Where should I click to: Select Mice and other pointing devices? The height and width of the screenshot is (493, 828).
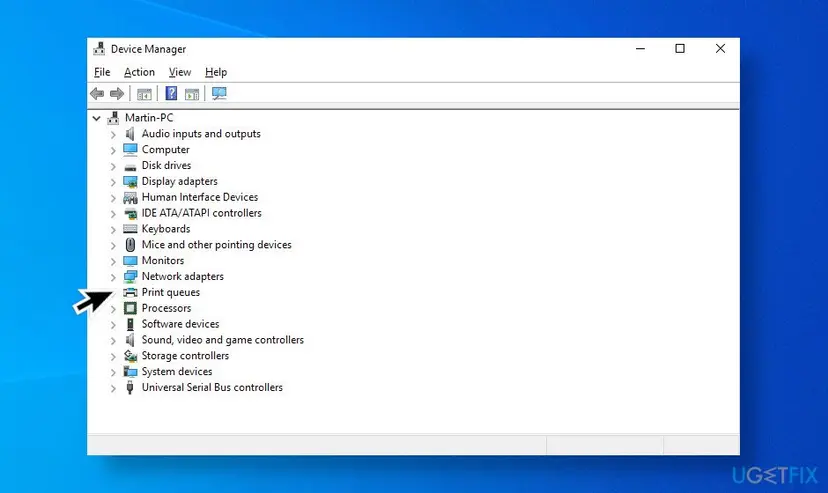[x=217, y=245]
